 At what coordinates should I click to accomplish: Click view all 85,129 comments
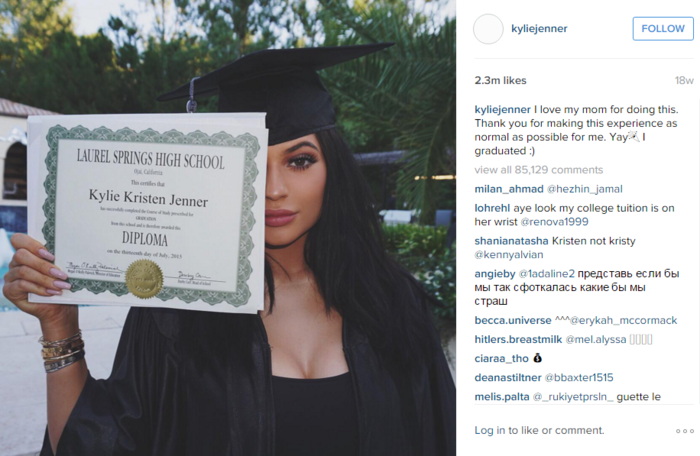tap(538, 170)
